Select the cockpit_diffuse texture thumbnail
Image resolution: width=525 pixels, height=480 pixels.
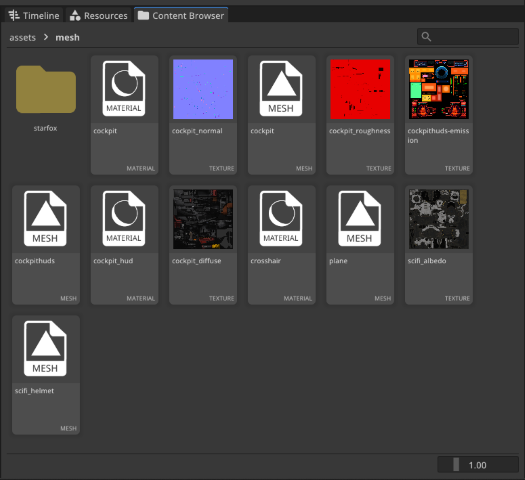tap(203, 219)
